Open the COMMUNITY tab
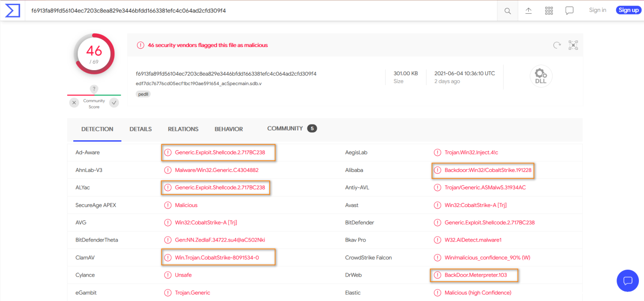The width and height of the screenshot is (644, 301). point(285,129)
